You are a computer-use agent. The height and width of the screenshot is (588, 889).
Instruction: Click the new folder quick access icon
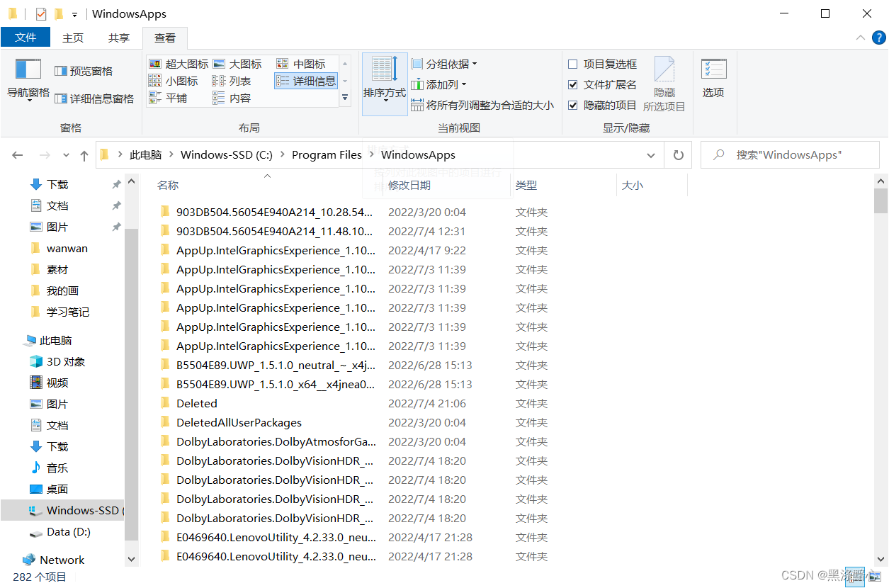point(58,13)
